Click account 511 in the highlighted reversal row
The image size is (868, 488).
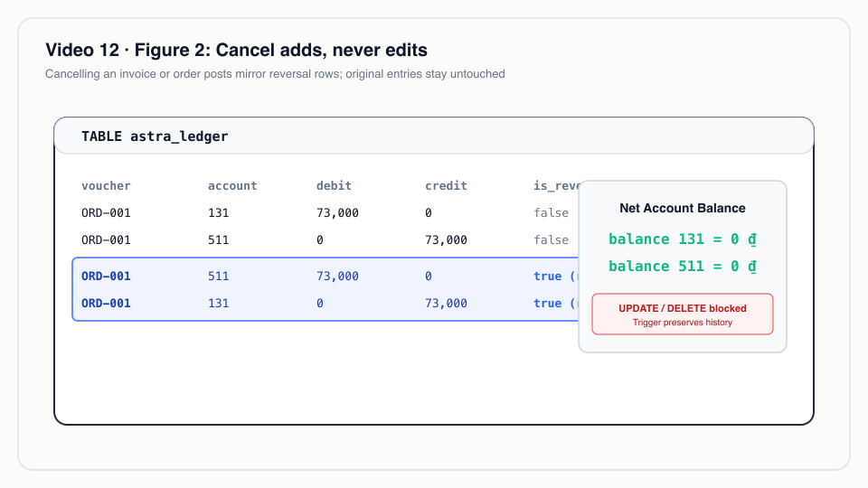pos(218,277)
